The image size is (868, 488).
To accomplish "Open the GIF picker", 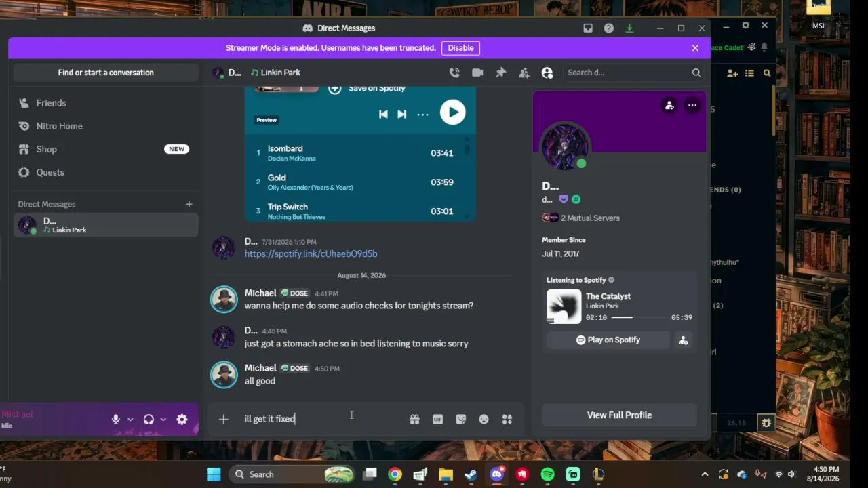I will coord(437,419).
